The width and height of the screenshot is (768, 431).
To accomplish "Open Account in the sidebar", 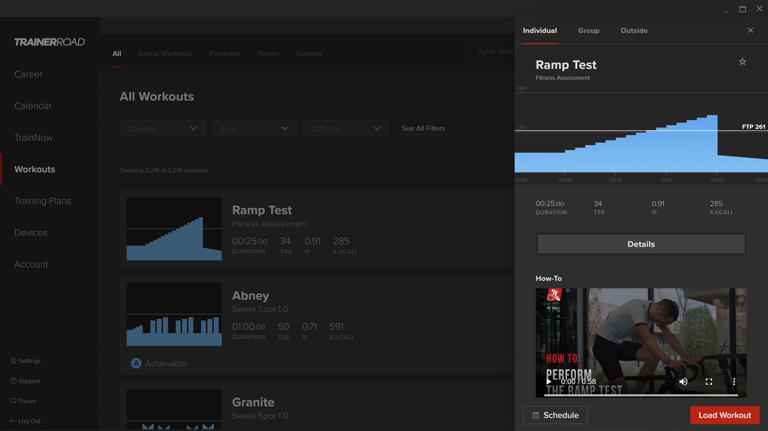I will click(x=31, y=264).
